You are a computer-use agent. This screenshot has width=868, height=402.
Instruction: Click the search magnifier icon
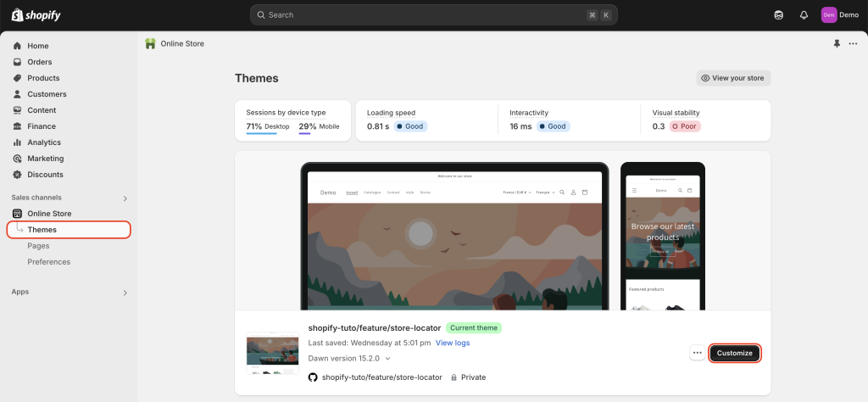[x=261, y=15]
